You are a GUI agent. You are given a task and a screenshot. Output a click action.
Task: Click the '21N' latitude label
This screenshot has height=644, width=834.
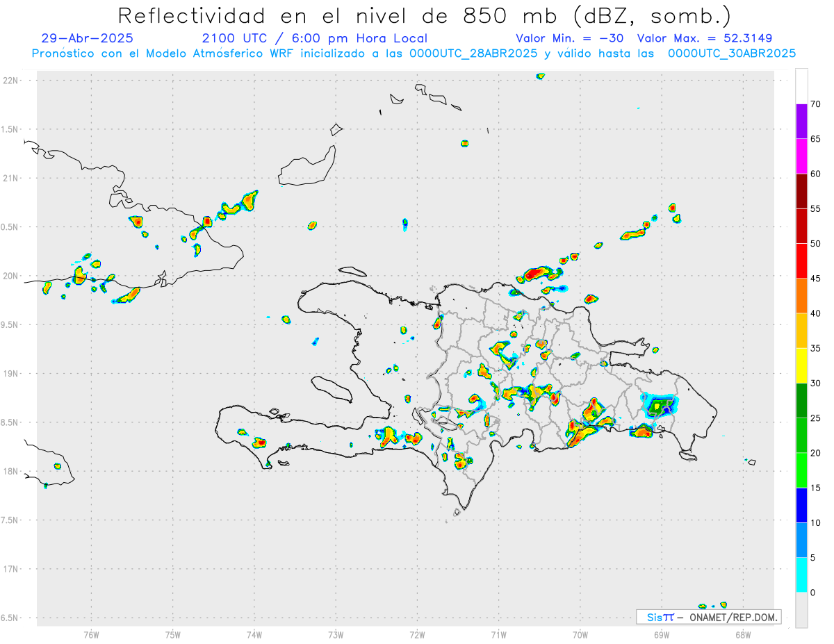point(10,179)
